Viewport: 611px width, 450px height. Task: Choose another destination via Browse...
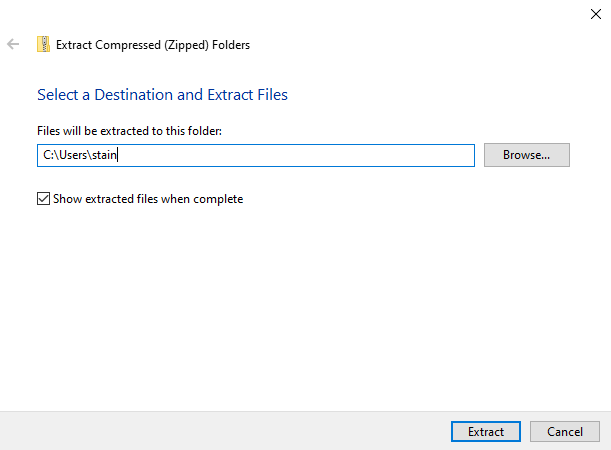tap(526, 155)
